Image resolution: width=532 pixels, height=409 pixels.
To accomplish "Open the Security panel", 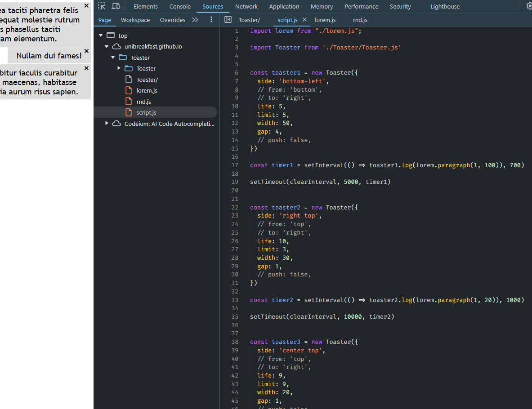I will [400, 6].
